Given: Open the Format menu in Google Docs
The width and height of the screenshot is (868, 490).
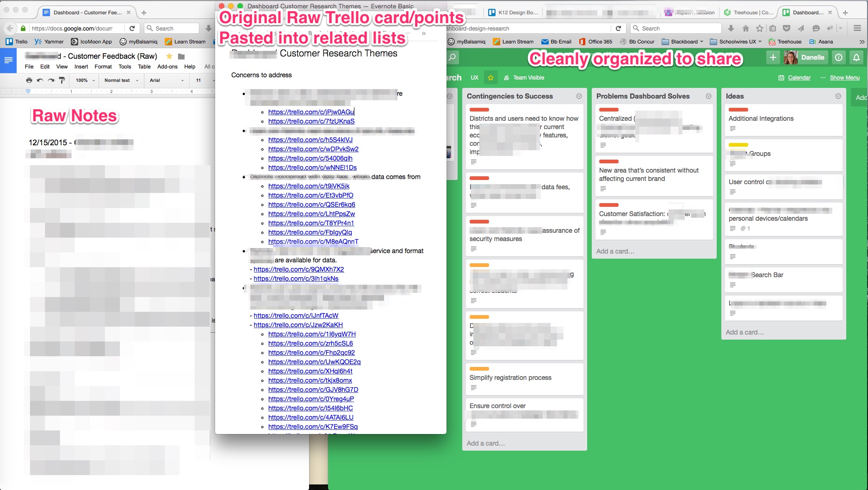Looking at the screenshot, I should 103,67.
